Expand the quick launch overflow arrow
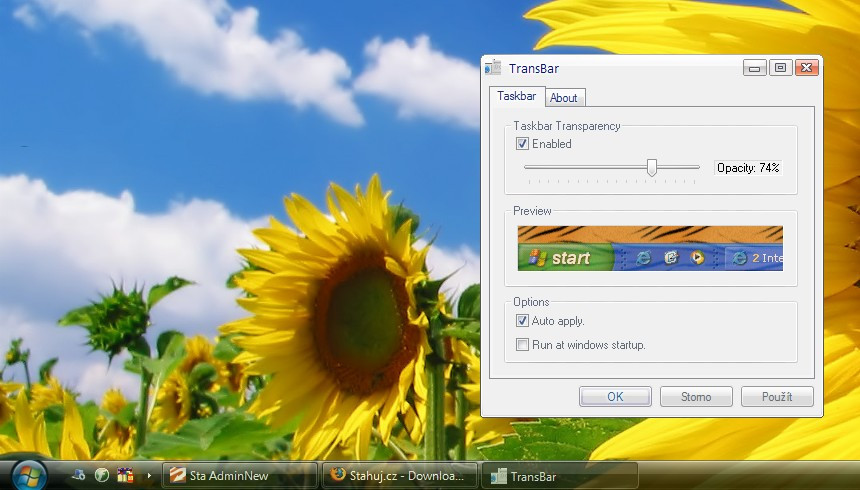 (149, 475)
